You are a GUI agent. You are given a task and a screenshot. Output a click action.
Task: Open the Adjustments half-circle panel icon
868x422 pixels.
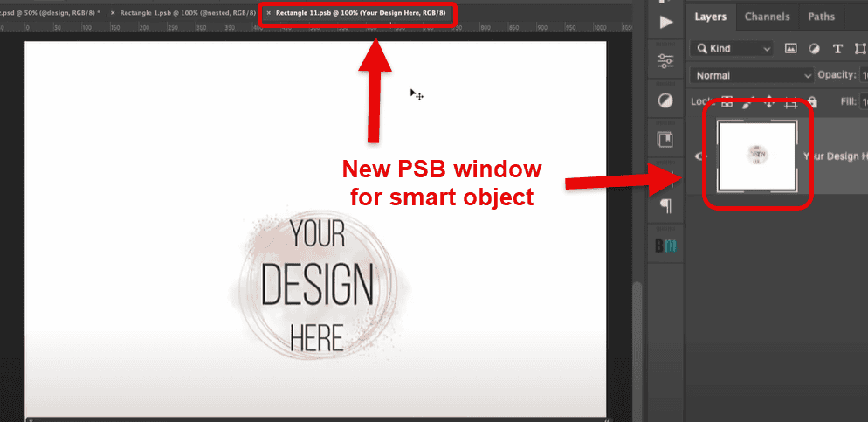tap(665, 100)
